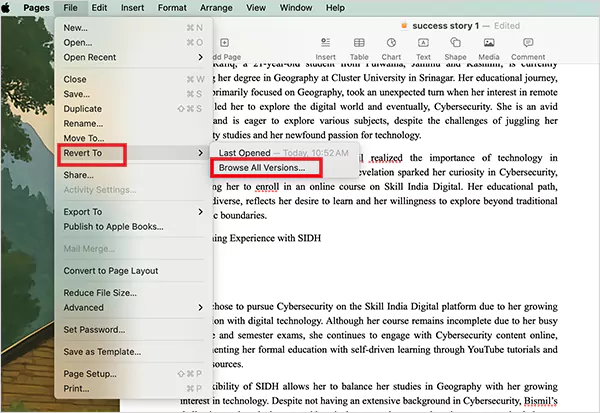The height and width of the screenshot is (413, 600).
Task: Select Browse All Versions...
Action: tap(284, 168)
